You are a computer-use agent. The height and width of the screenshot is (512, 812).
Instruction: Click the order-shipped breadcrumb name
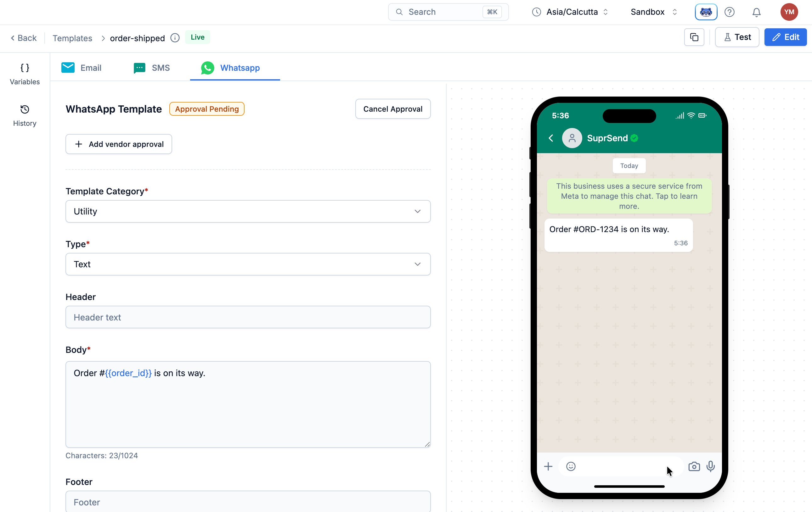click(x=137, y=38)
